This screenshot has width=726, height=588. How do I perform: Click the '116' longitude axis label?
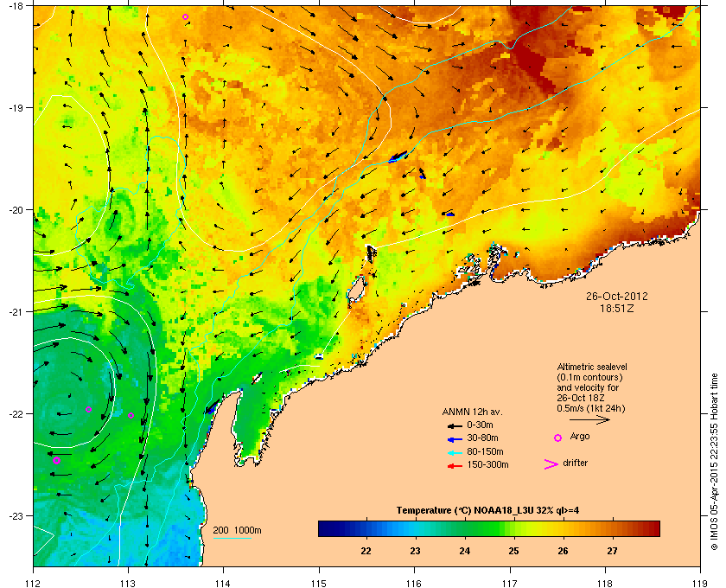pyautogui.click(x=414, y=583)
